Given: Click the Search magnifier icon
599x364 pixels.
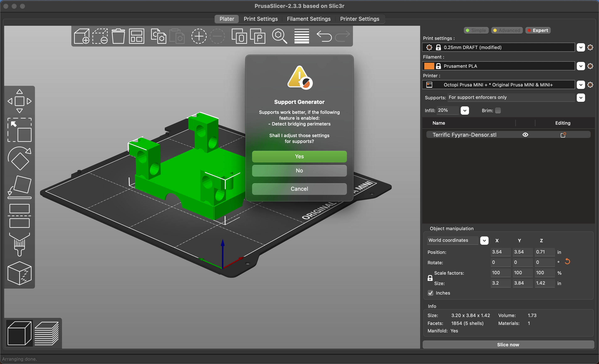Looking at the screenshot, I should tap(279, 36).
